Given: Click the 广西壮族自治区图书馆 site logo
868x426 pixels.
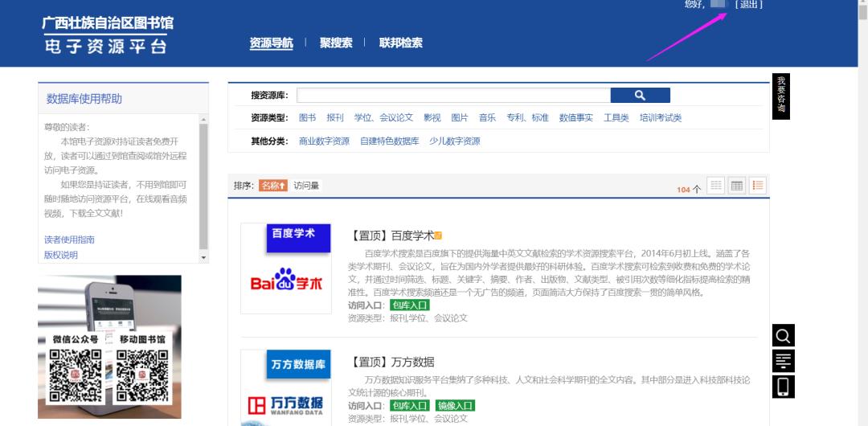Looking at the screenshot, I should (x=108, y=36).
